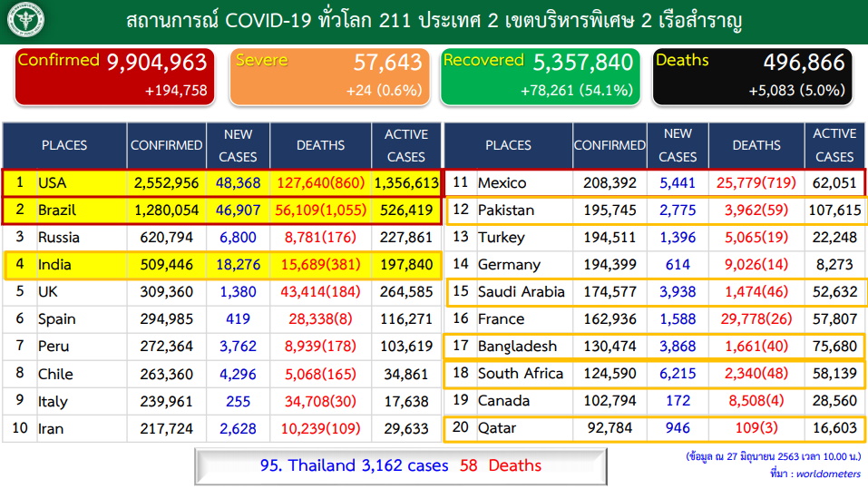This screenshot has height=489, width=868.
Task: Click the Thai COVID-19 title text
Action: [x=434, y=21]
